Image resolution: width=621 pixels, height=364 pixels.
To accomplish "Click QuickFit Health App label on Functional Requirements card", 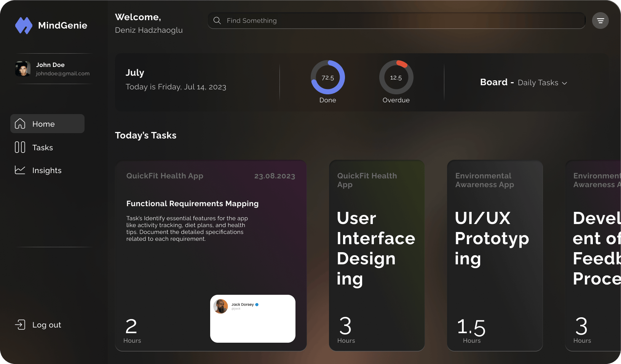I will coord(165,176).
